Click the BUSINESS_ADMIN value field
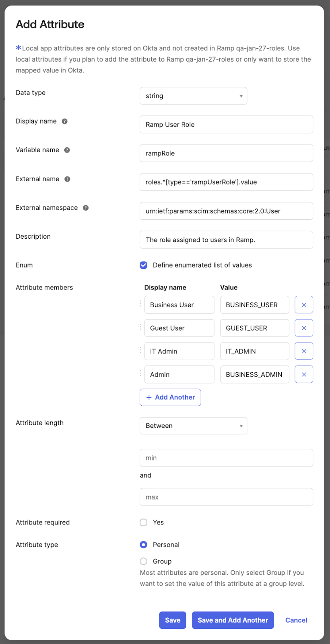Screen dimensions: 330x644 (254, 374)
